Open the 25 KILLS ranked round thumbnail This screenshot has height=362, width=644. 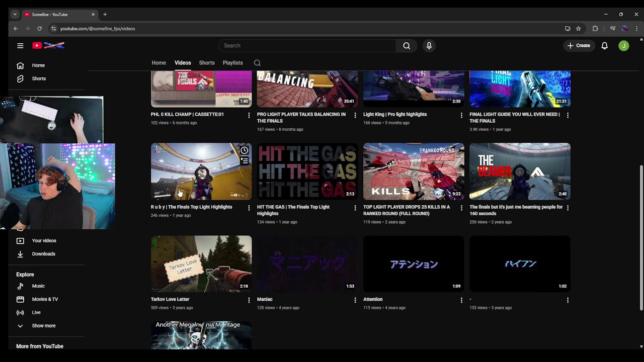tap(414, 171)
